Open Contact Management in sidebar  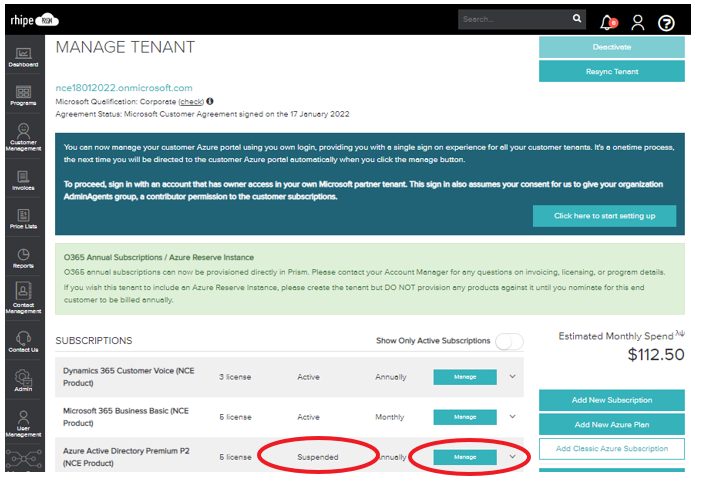tap(23, 297)
